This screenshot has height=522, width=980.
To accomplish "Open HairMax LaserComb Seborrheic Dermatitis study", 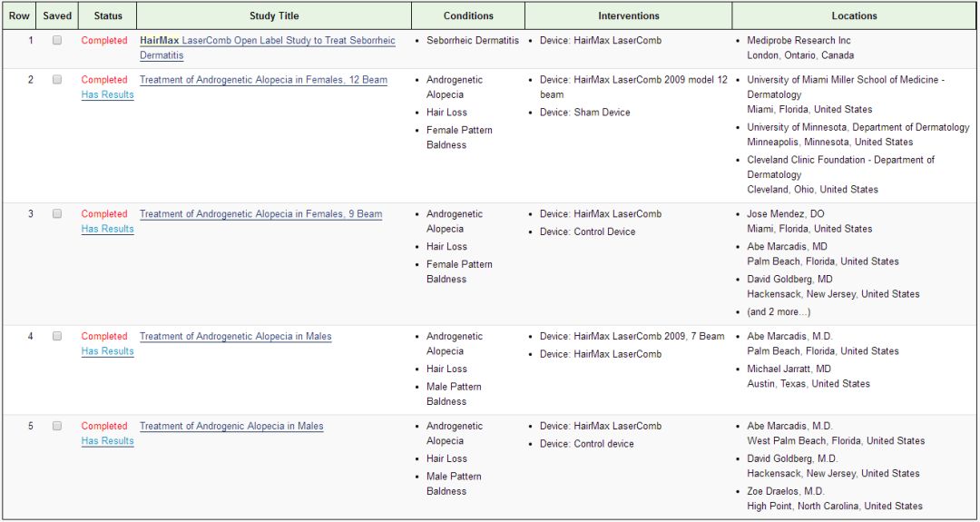I will click(267, 41).
